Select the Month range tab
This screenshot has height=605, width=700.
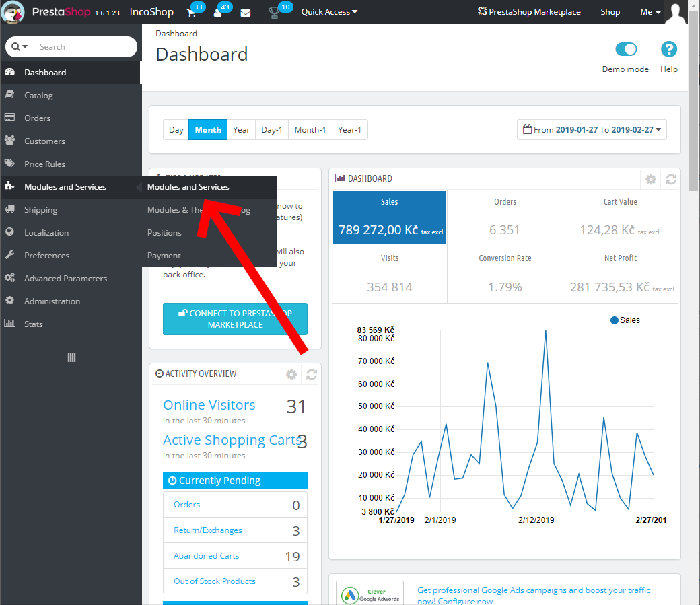[x=208, y=129]
